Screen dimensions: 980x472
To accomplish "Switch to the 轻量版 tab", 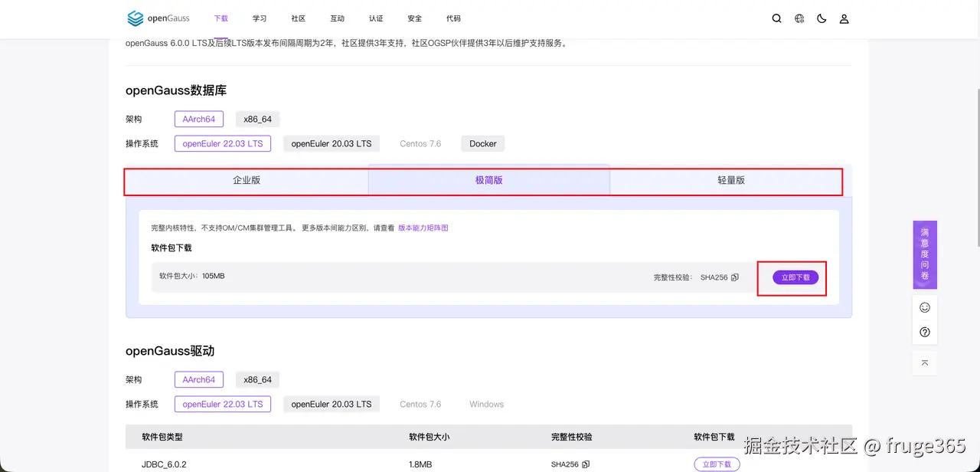I will pyautogui.click(x=731, y=180).
